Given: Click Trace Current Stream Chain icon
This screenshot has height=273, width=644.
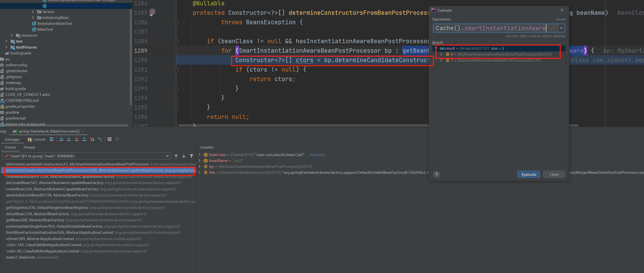Looking at the screenshot, I should [x=117, y=139].
